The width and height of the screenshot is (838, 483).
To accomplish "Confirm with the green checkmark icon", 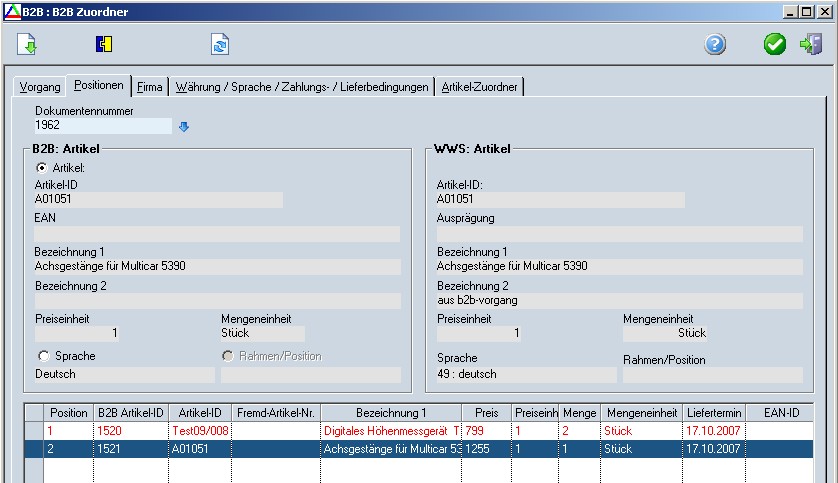I will [775, 45].
